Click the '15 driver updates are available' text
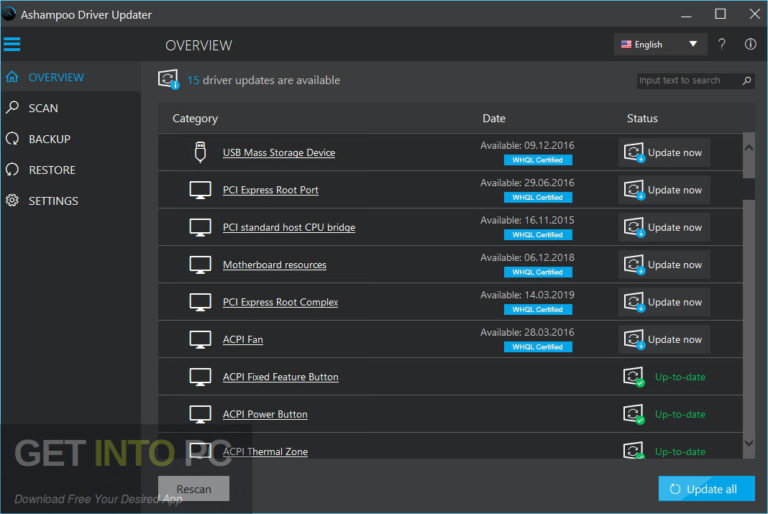This screenshot has height=514, width=768. coord(264,80)
